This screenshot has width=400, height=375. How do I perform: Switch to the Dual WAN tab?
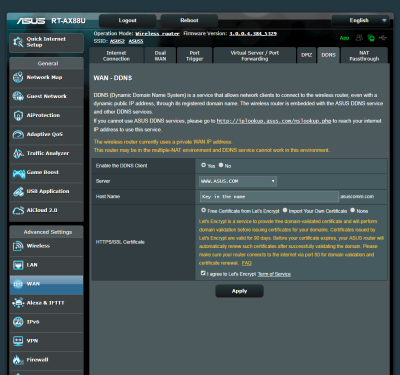(160, 56)
